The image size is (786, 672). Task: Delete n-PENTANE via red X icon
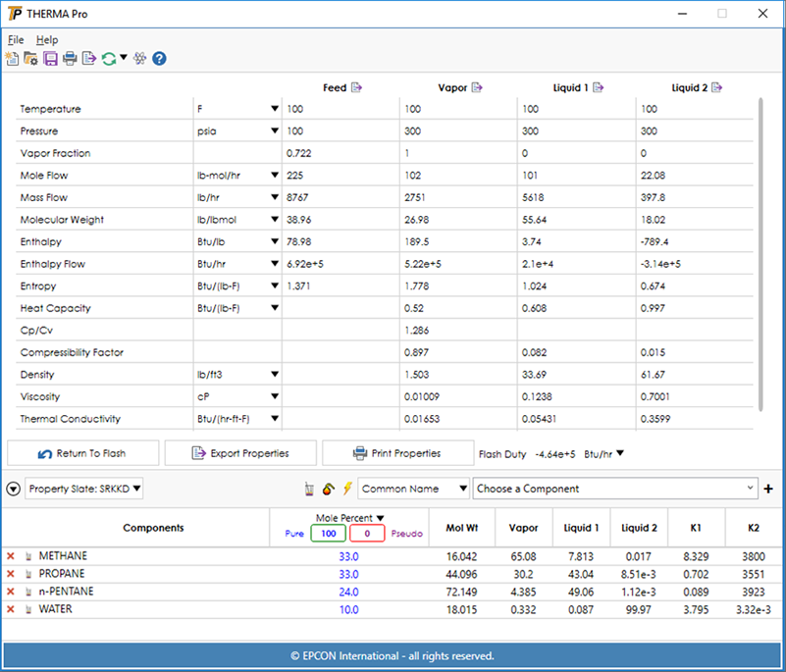tap(11, 592)
